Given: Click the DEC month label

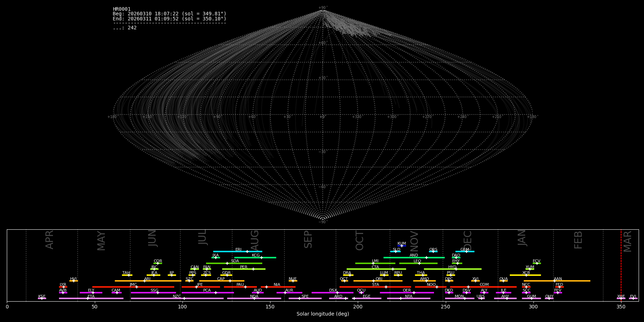Looking at the screenshot, I should tap(468, 240).
